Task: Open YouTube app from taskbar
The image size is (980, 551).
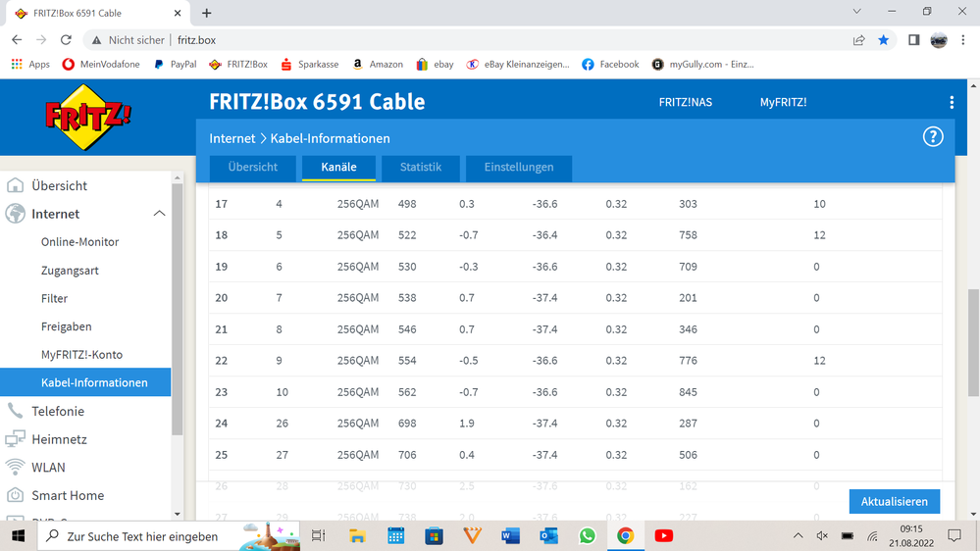Action: coord(664,536)
